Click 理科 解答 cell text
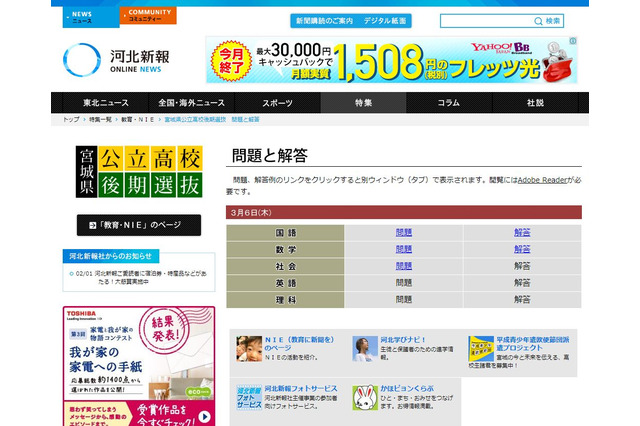The image size is (640, 426). [522, 300]
